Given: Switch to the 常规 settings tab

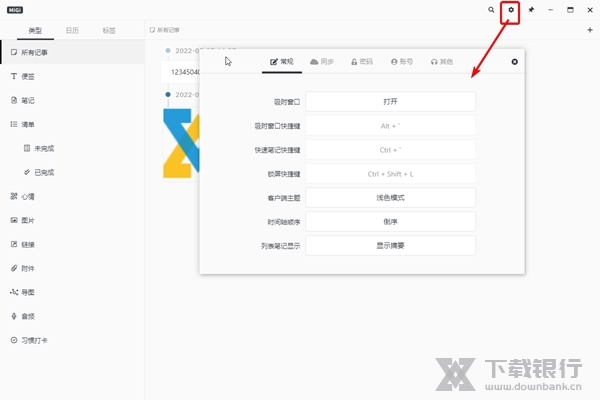Looking at the screenshot, I should tap(282, 62).
